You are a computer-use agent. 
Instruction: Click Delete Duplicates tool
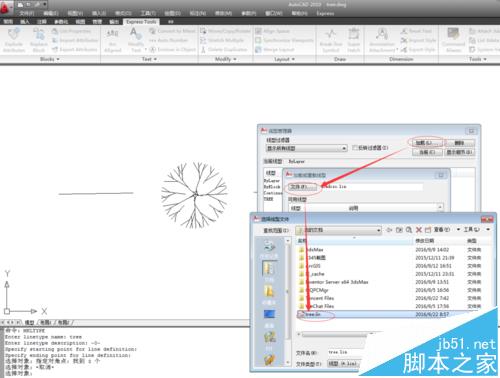(x=224, y=49)
